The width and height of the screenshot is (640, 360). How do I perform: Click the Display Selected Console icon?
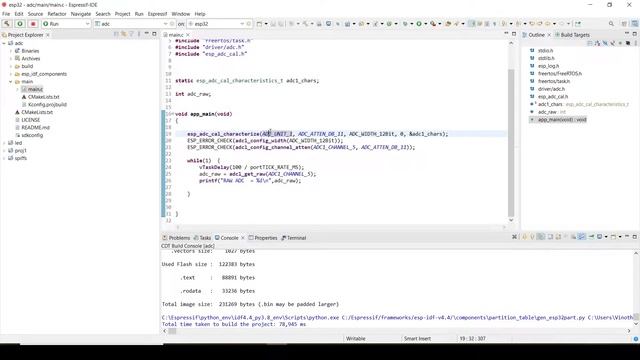[x=600, y=237]
